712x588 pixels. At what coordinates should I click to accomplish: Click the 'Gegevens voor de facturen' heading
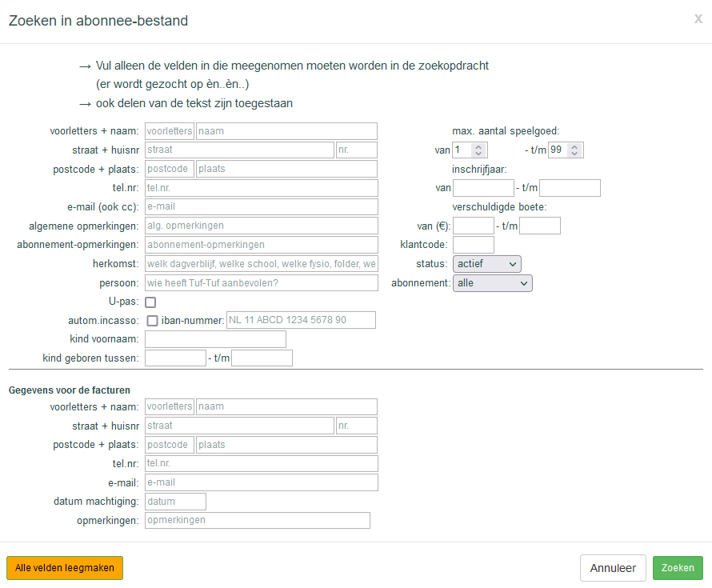tap(70, 390)
